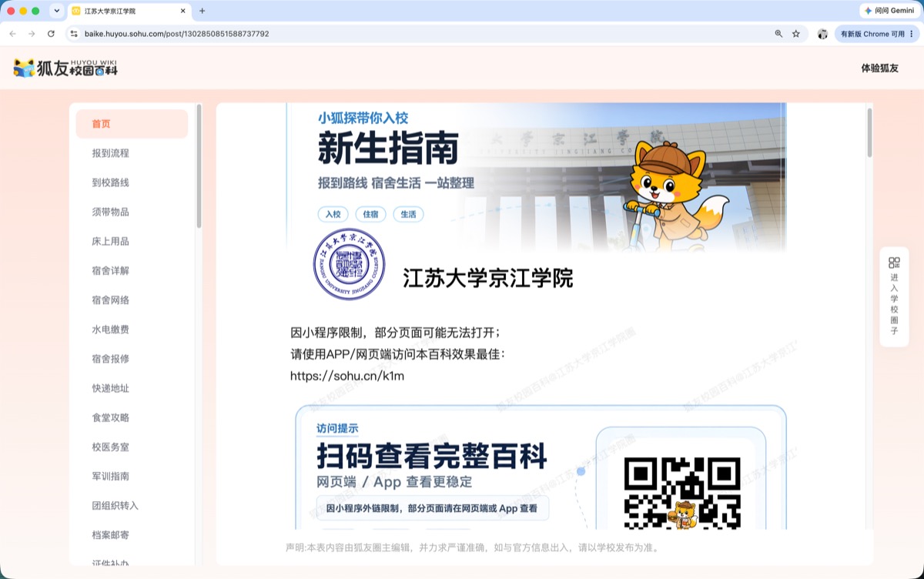
Task: Click the main content vertical scrollbar
Action: click(870, 132)
